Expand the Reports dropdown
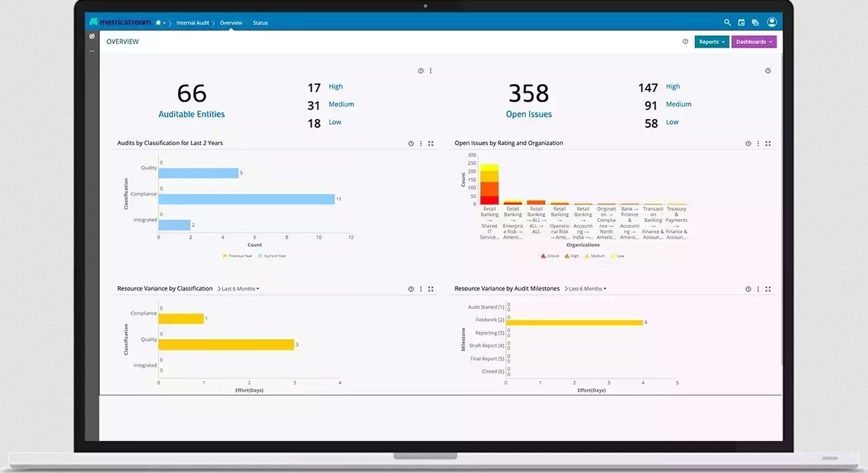This screenshot has height=473, width=868. pyautogui.click(x=712, y=42)
